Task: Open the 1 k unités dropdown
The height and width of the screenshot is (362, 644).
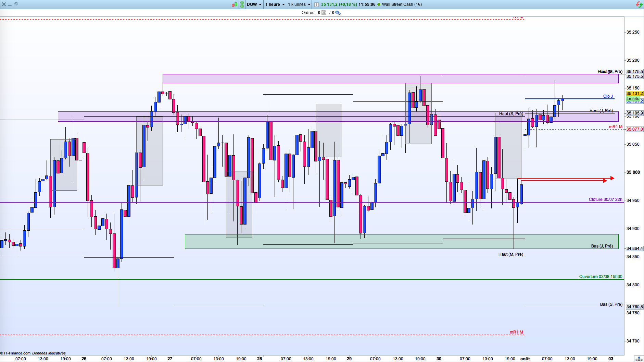Action: [299, 4]
